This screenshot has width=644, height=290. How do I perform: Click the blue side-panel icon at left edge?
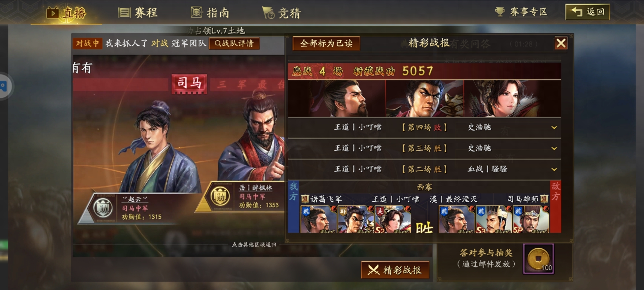(x=4, y=86)
